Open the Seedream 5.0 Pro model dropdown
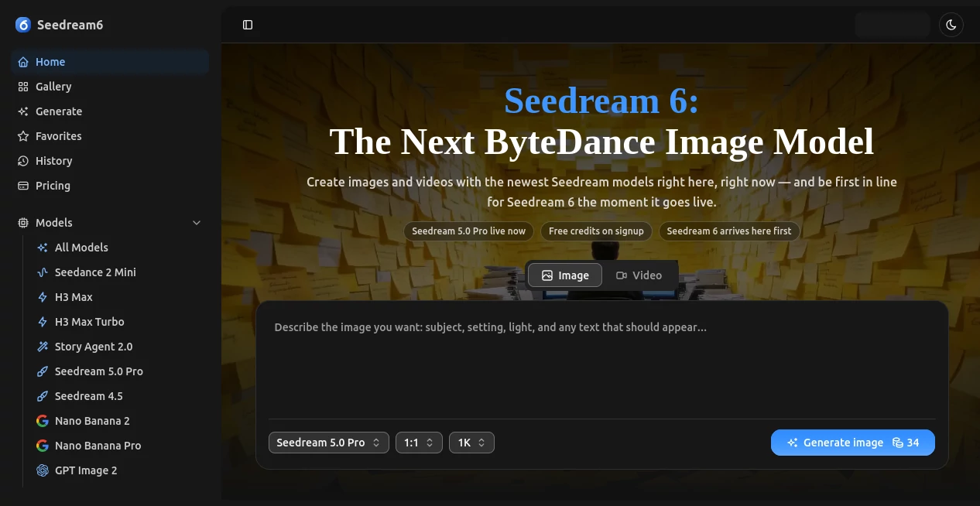This screenshot has width=980, height=506. coord(329,443)
